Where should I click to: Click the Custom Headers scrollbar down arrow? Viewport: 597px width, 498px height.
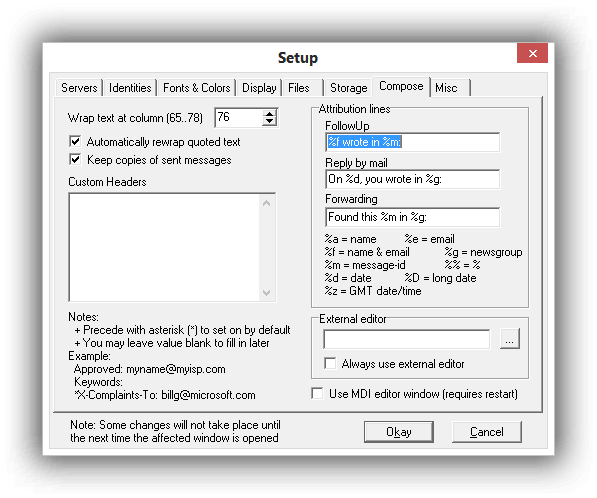coord(267,292)
